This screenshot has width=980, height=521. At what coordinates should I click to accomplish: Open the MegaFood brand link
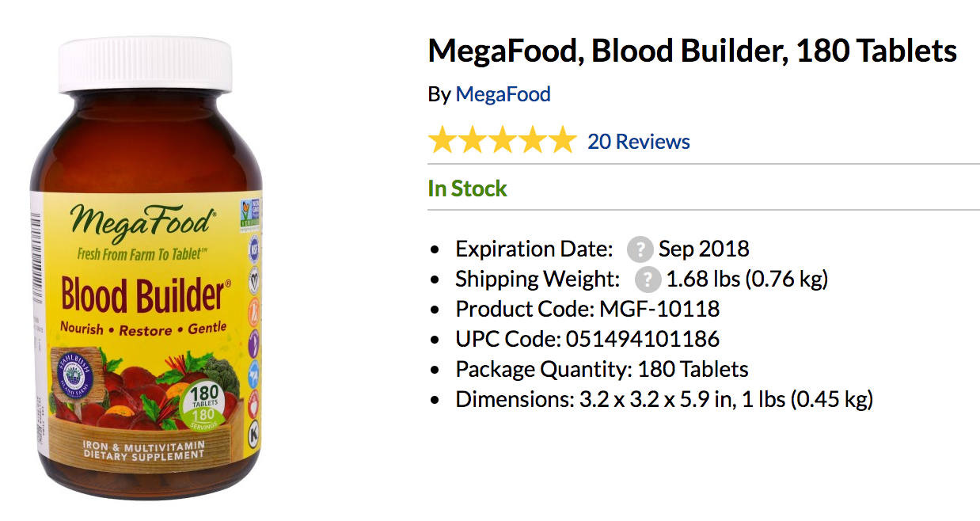coord(503,94)
